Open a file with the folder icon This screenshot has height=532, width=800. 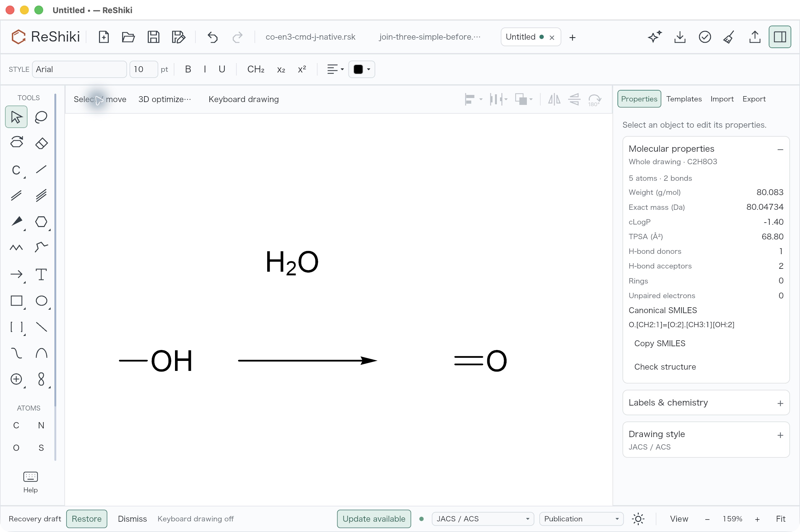click(128, 37)
